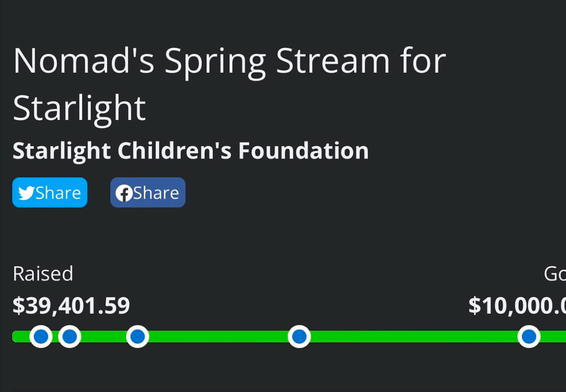Image resolution: width=566 pixels, height=392 pixels.
Task: Open the Starlight Children's Foundation link
Action: [x=191, y=151]
